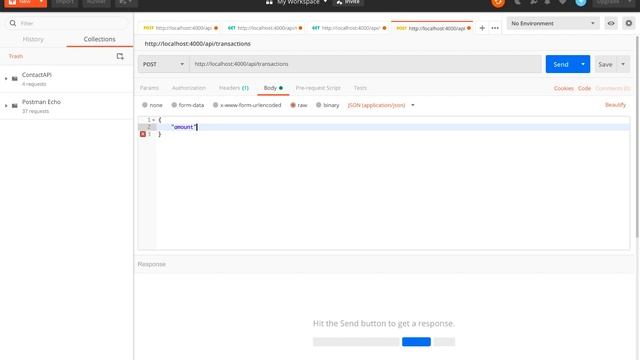
Task: Expand the ContactAPI collection
Action: pyautogui.click(x=6, y=78)
